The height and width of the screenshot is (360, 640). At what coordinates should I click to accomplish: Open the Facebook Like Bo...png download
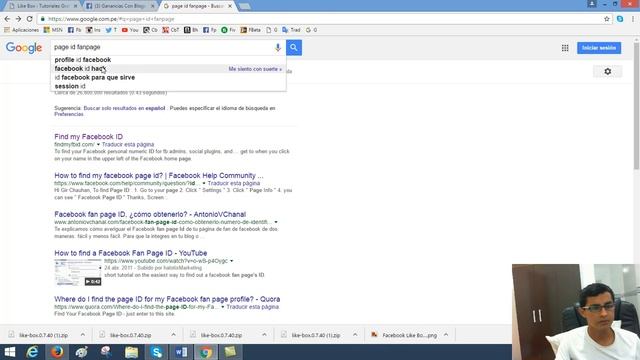[x=403, y=335]
